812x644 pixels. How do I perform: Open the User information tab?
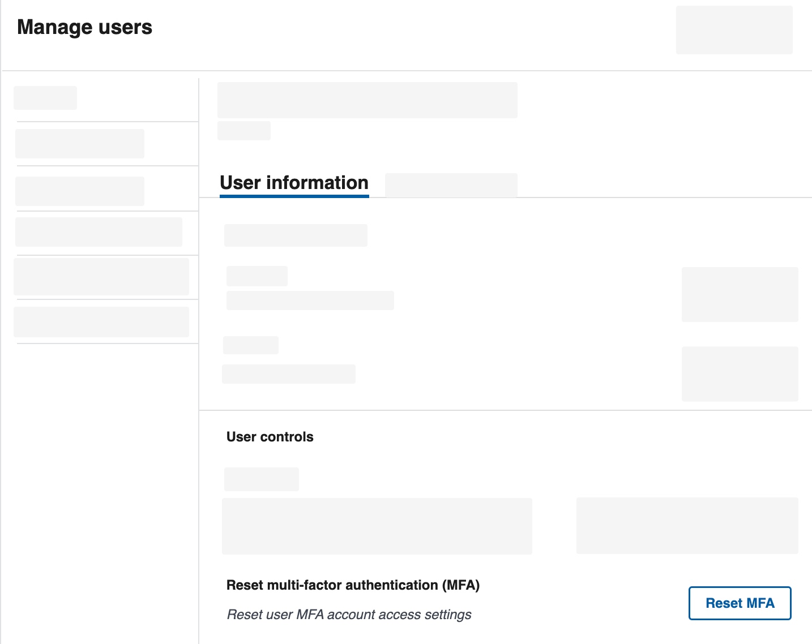294,183
